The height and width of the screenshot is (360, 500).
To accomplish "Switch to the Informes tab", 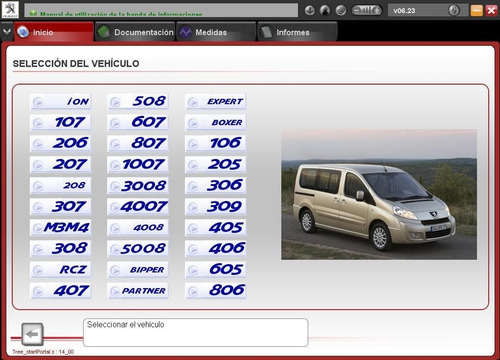I will point(297,32).
